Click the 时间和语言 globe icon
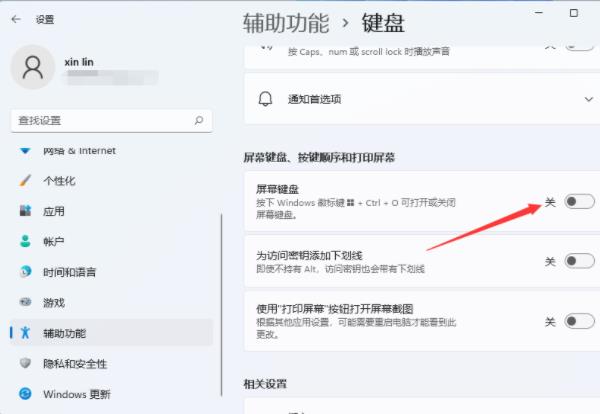600x414 pixels. tap(25, 272)
